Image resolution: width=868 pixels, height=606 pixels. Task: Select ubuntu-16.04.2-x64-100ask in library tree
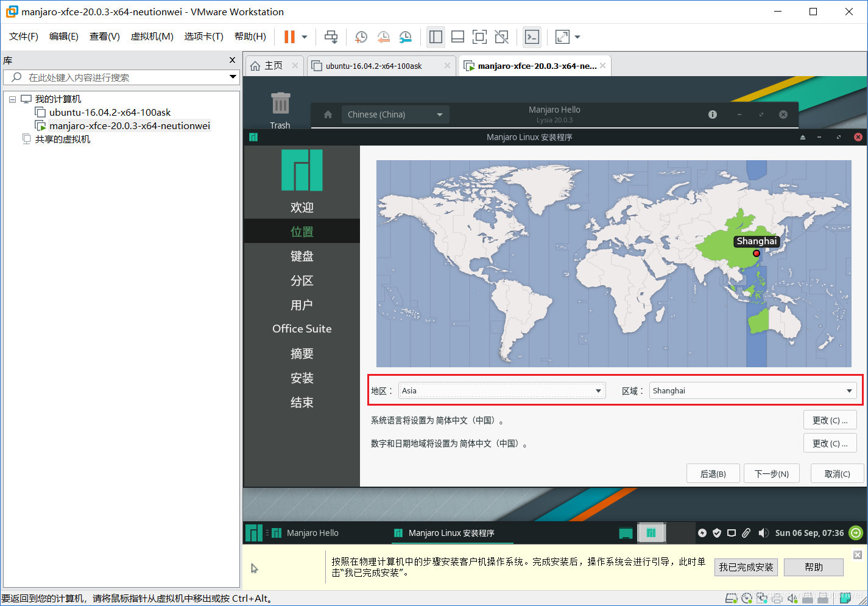coord(110,112)
